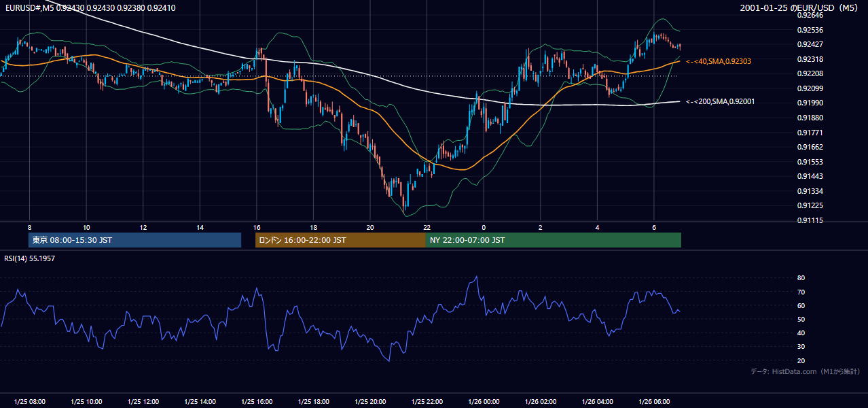Click the HistData.com data source credit

pyautogui.click(x=806, y=371)
